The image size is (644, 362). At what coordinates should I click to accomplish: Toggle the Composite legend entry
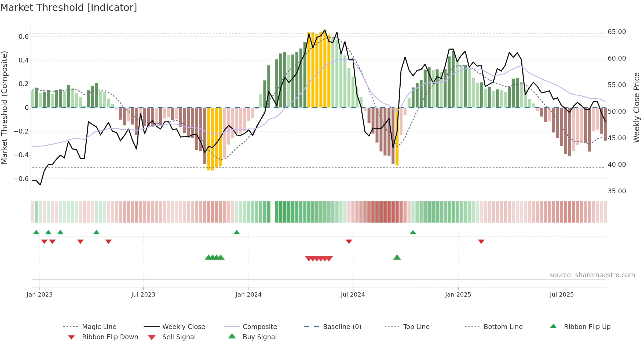click(x=251, y=327)
